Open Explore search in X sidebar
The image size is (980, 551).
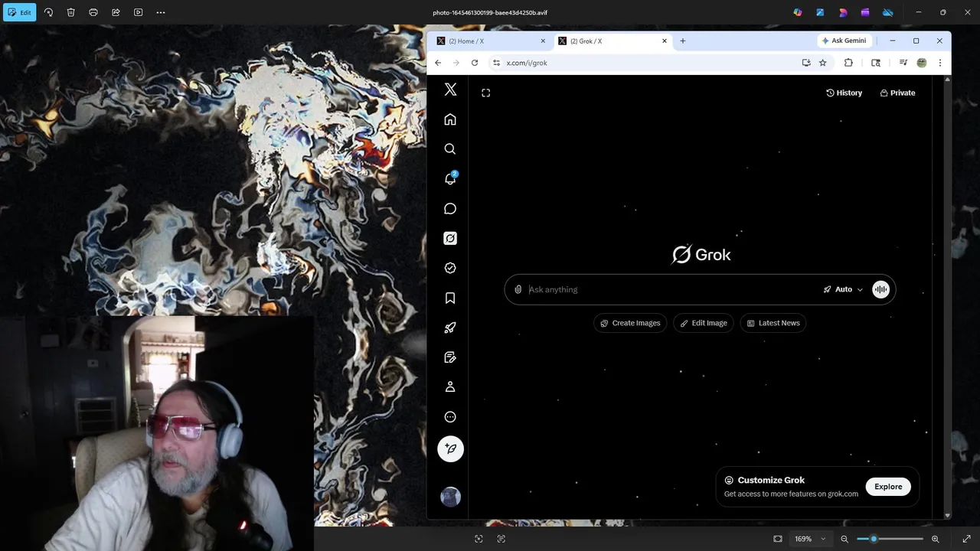coord(450,149)
